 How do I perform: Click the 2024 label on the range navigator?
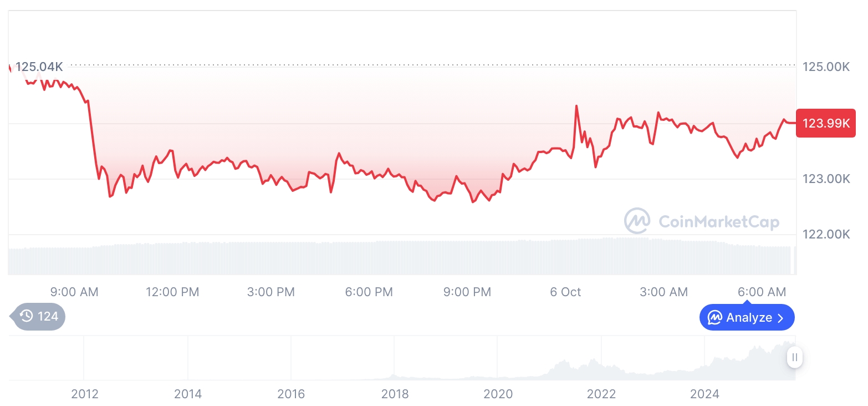point(704,394)
